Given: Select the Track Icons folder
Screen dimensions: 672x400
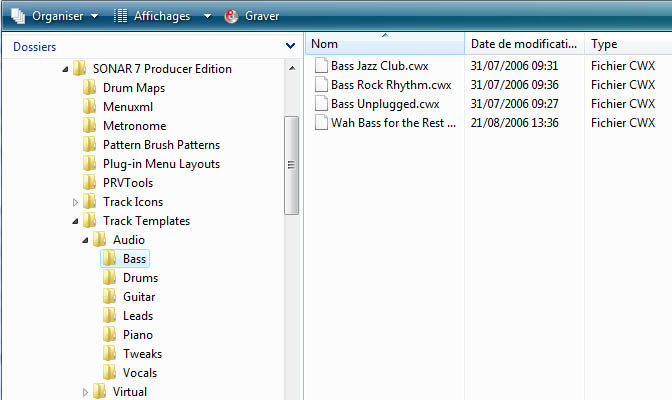Looking at the screenshot, I should (133, 202).
